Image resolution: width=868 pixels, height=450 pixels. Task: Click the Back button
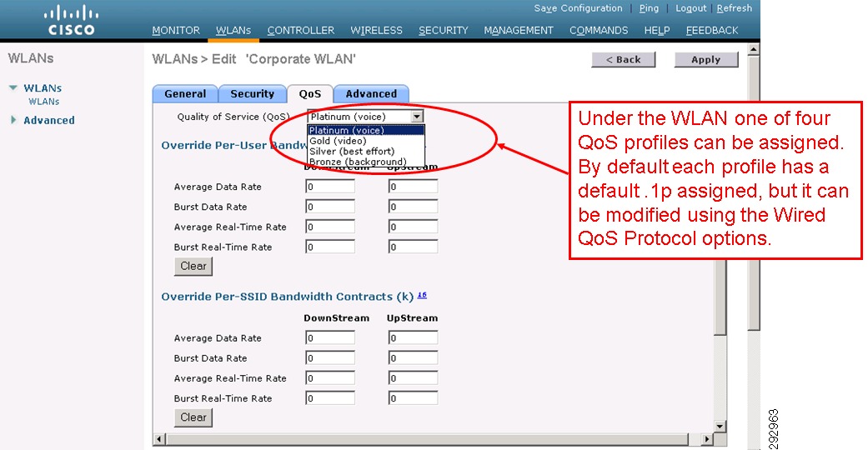pos(624,60)
